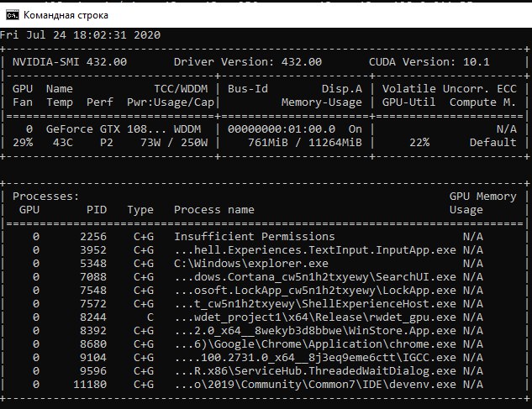Click the devenv.exe process entry
The height and width of the screenshot is (409, 532).
point(315,384)
